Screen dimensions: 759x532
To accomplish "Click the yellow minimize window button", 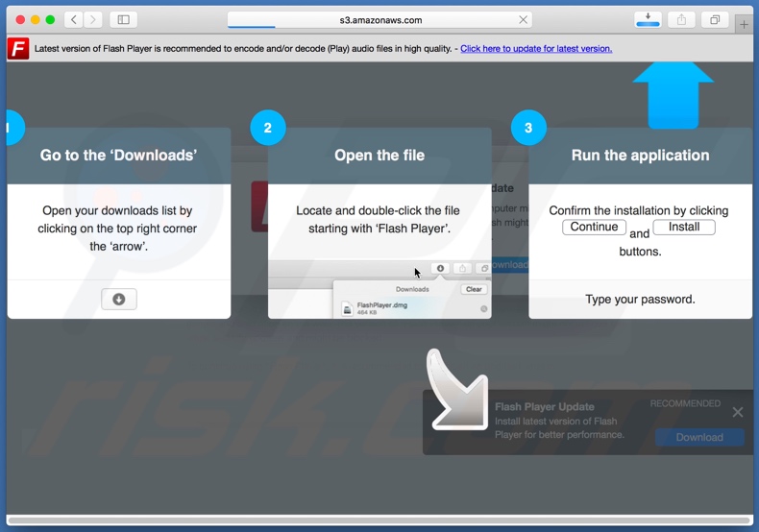I will (35, 20).
